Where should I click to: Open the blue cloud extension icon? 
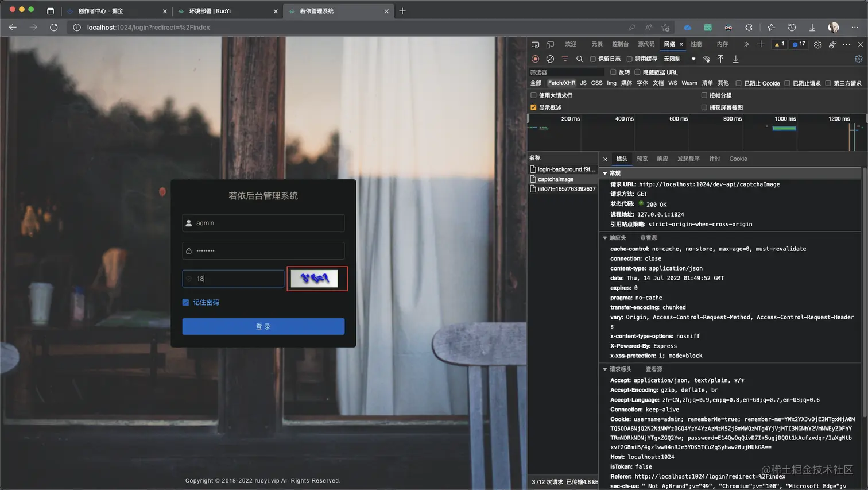(687, 28)
